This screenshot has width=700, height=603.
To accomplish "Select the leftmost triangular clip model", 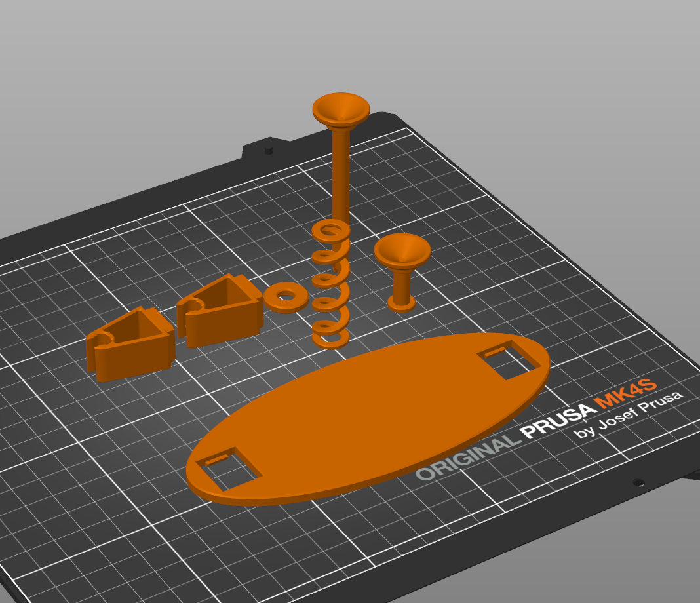I will pos(130,345).
